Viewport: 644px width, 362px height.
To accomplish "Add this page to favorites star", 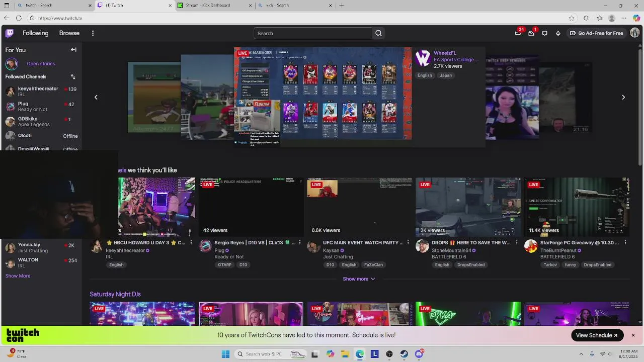I will tap(572, 18).
